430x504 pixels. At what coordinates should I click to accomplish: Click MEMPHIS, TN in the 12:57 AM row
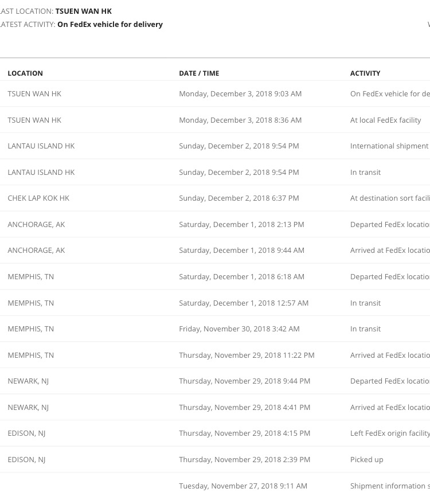pos(30,303)
